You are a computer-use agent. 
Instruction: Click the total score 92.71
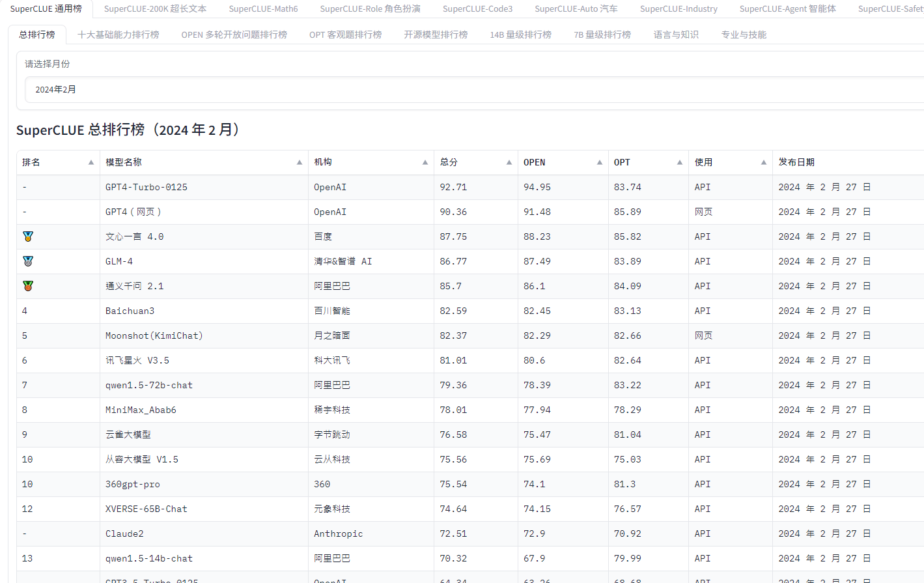point(453,187)
